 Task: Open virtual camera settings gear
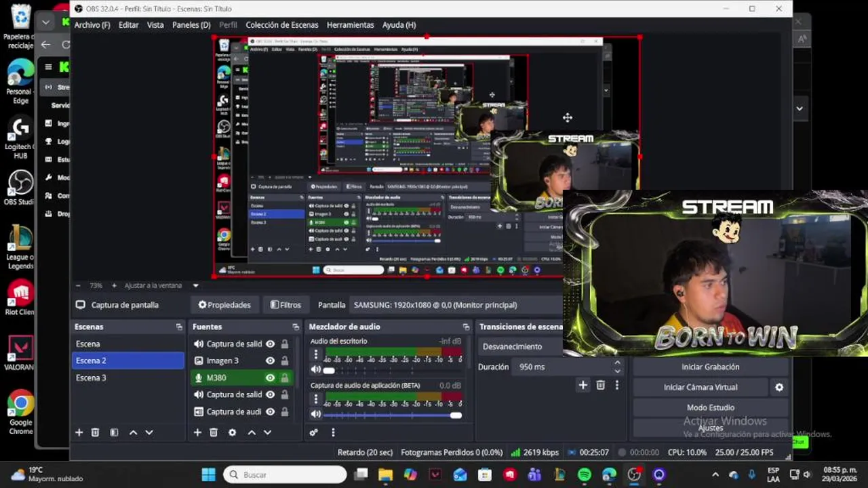(x=779, y=388)
